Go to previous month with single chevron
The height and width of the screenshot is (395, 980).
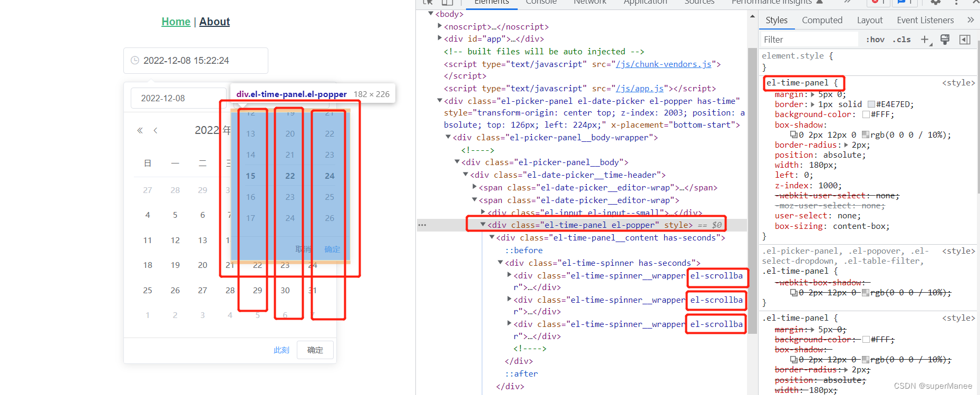pyautogui.click(x=156, y=130)
